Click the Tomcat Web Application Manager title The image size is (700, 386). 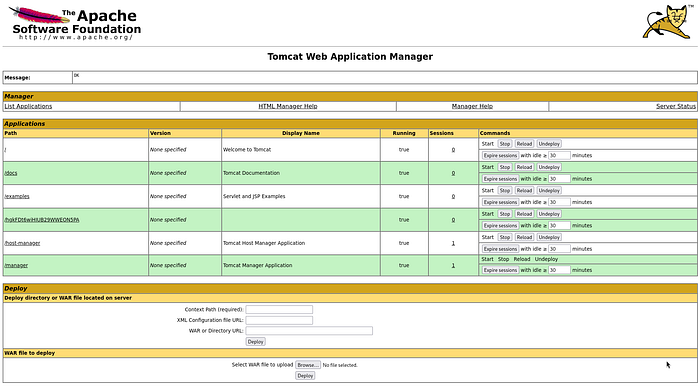point(350,57)
